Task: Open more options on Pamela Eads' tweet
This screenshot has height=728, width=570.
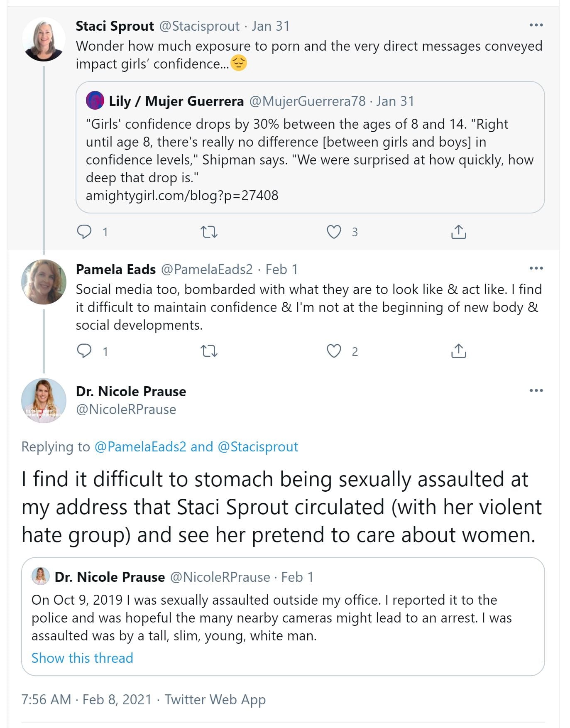Action: tap(536, 268)
